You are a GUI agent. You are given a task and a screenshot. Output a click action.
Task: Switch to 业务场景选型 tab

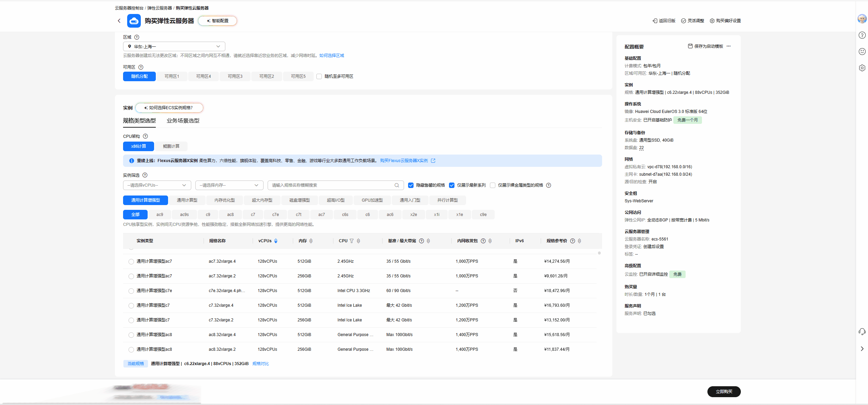pyautogui.click(x=183, y=120)
